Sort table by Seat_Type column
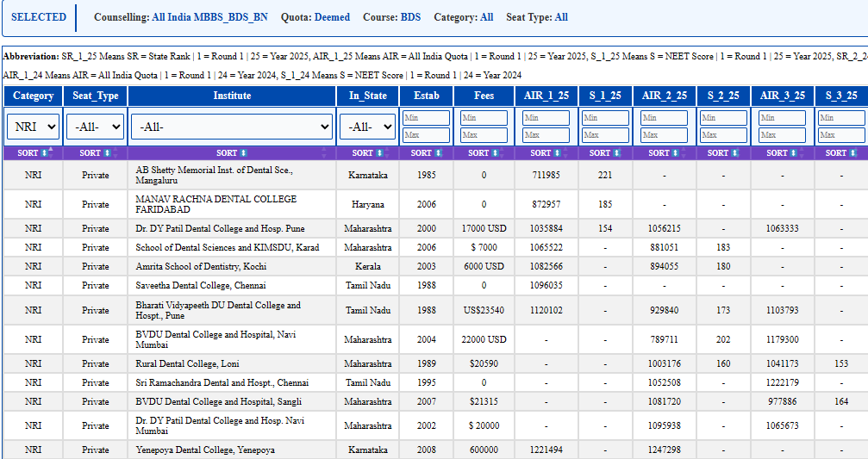This screenshot has width=868, height=459. pyautogui.click(x=95, y=153)
